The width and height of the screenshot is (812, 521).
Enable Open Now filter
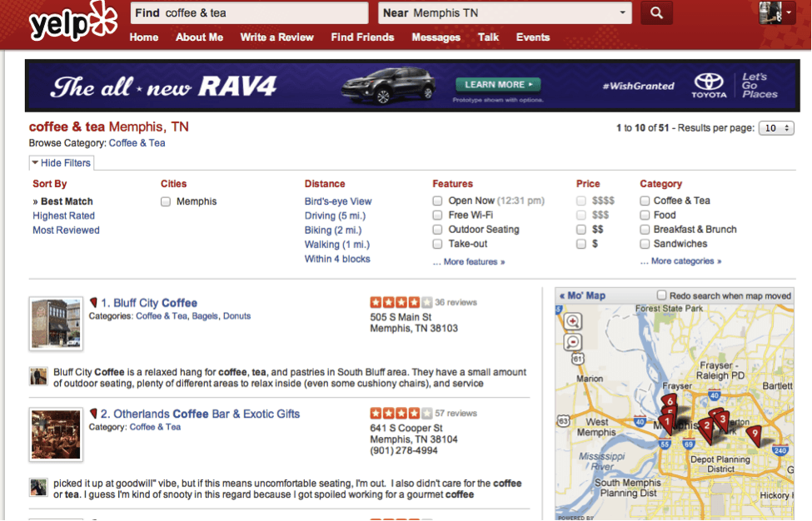(x=437, y=201)
